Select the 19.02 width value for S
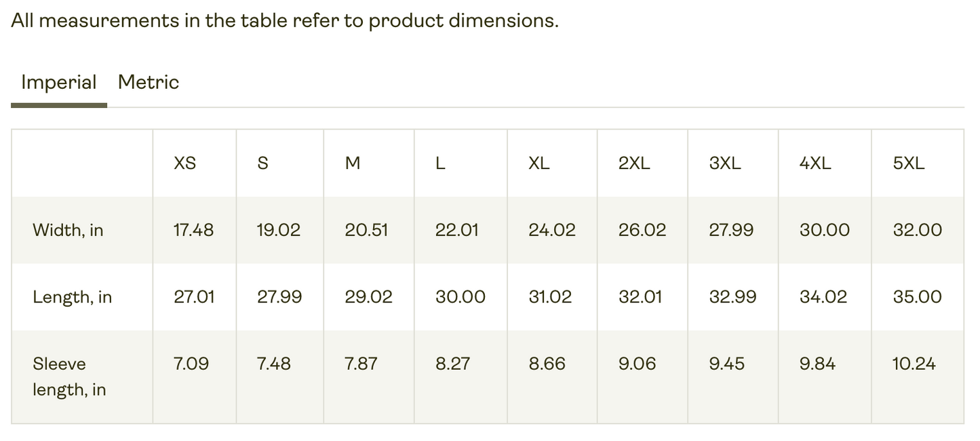Image resolution: width=980 pixels, height=441 pixels. (x=278, y=230)
